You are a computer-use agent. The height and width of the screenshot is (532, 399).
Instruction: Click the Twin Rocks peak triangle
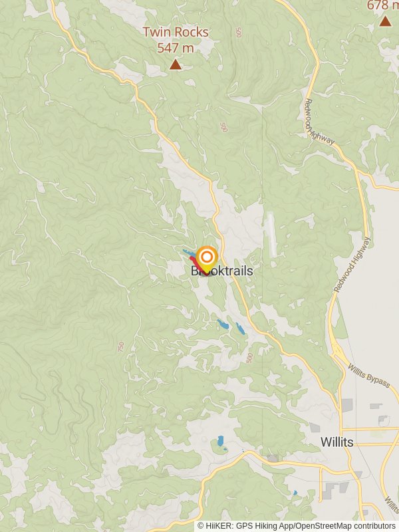(176, 64)
